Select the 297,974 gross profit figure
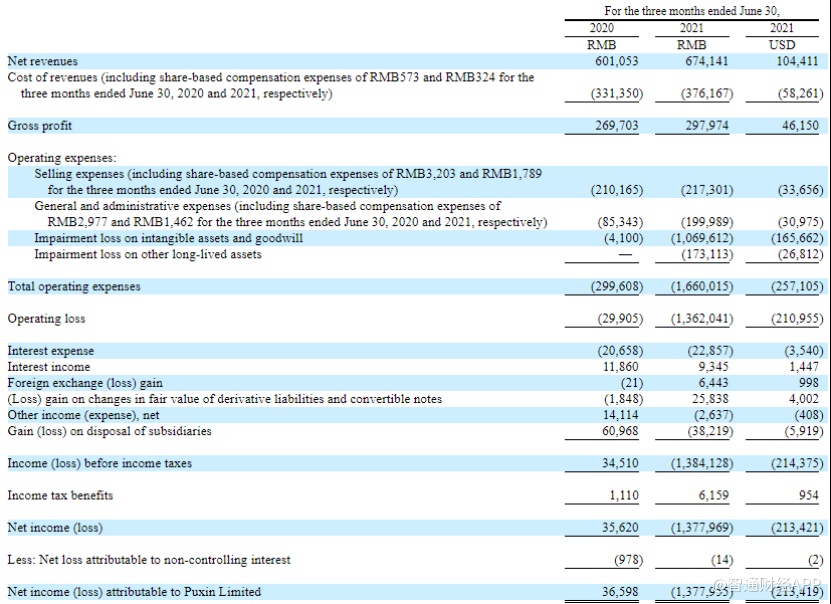Viewport: 831px width, 604px height. (705, 126)
